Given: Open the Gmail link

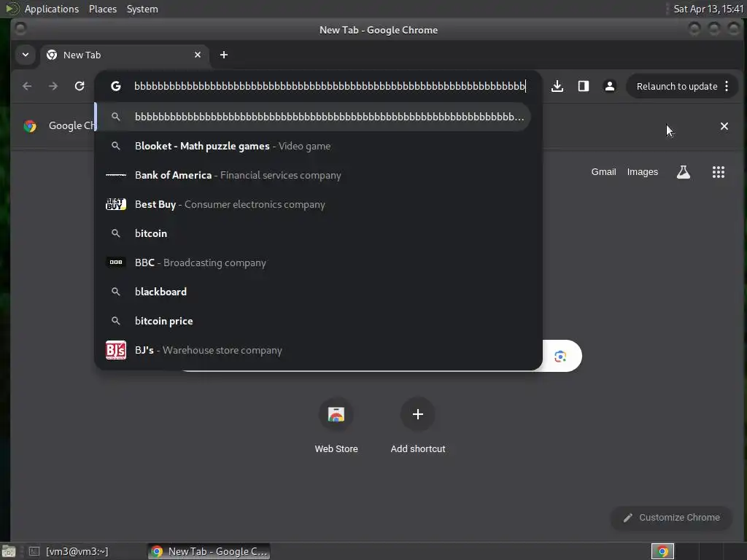Looking at the screenshot, I should click(x=603, y=172).
